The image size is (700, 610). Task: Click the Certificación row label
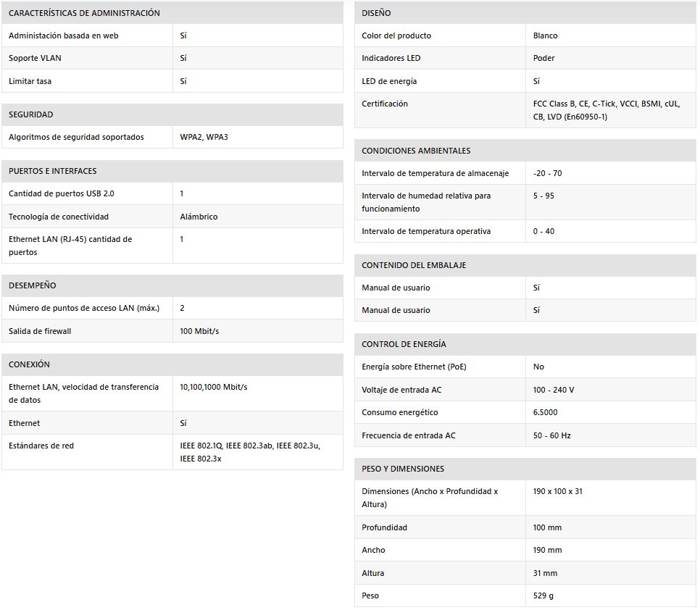pos(385,104)
